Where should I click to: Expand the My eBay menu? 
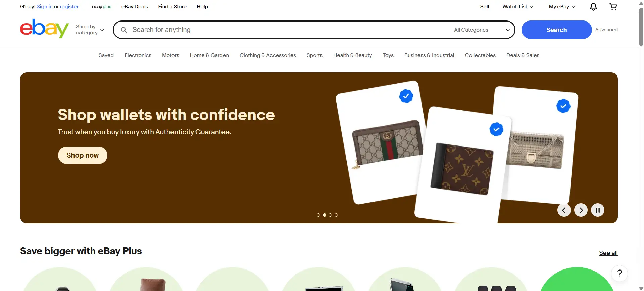tap(562, 7)
